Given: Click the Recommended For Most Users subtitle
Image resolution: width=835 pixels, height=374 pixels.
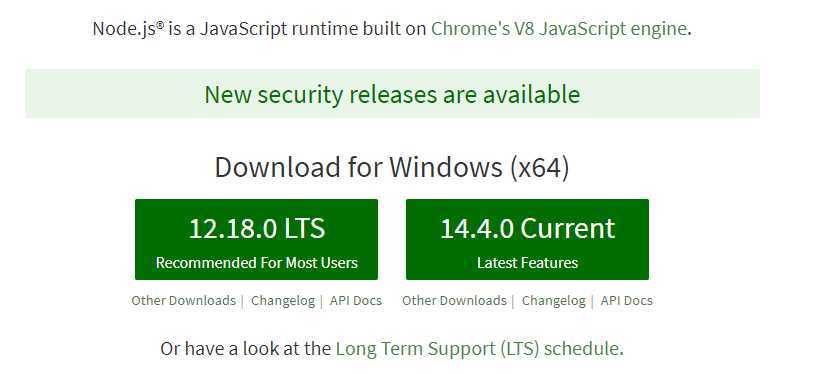Looking at the screenshot, I should (x=256, y=263).
